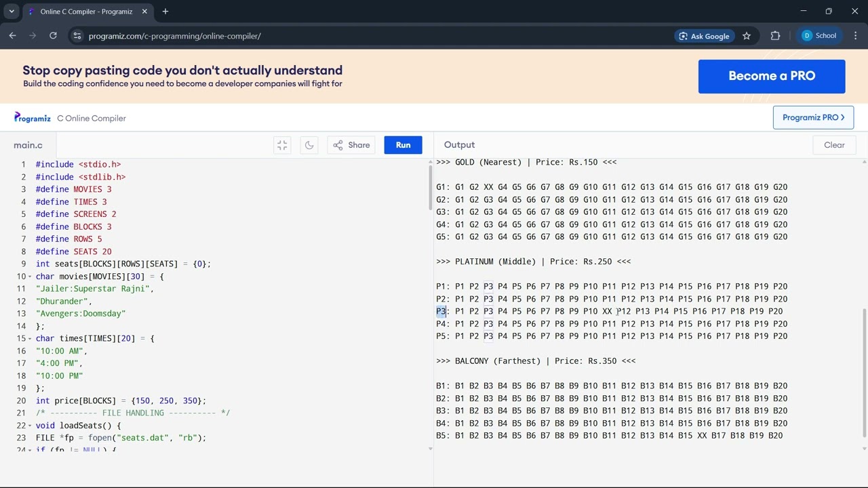Click the Output panel heading

[x=459, y=145]
